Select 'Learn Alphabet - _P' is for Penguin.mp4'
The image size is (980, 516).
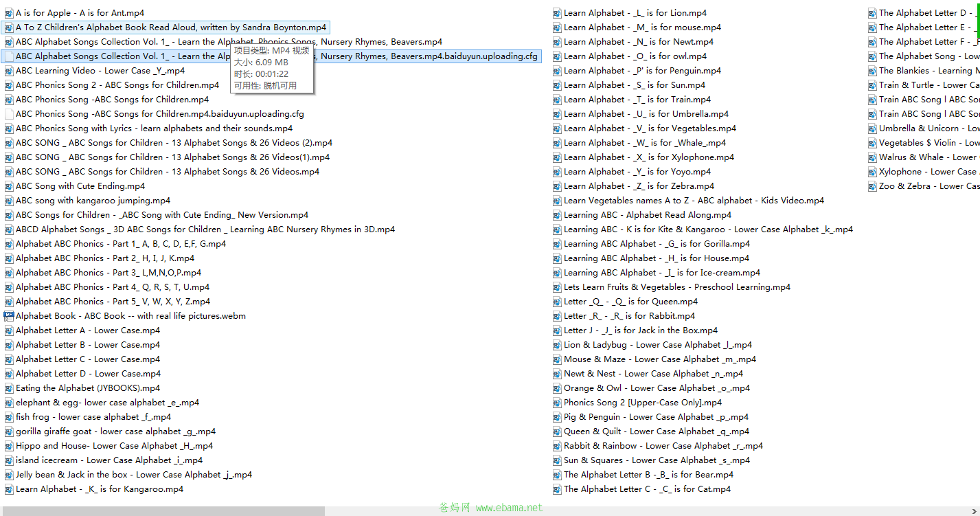coord(642,71)
